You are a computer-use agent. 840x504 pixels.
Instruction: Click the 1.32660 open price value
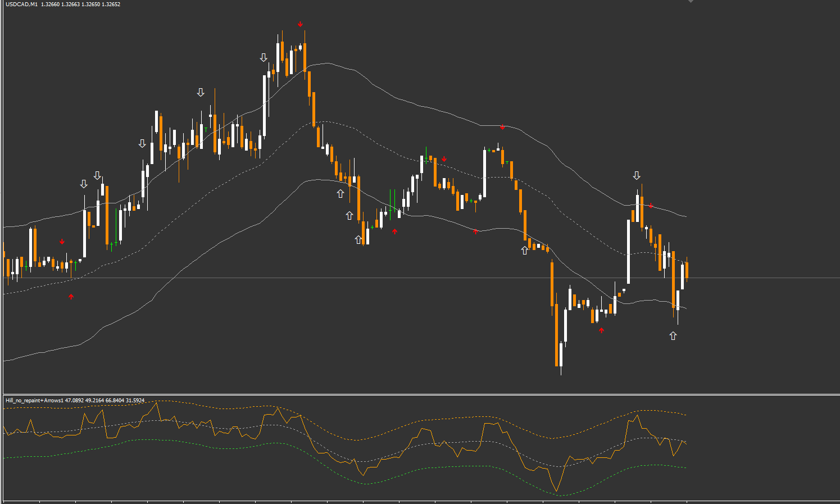[50, 4]
